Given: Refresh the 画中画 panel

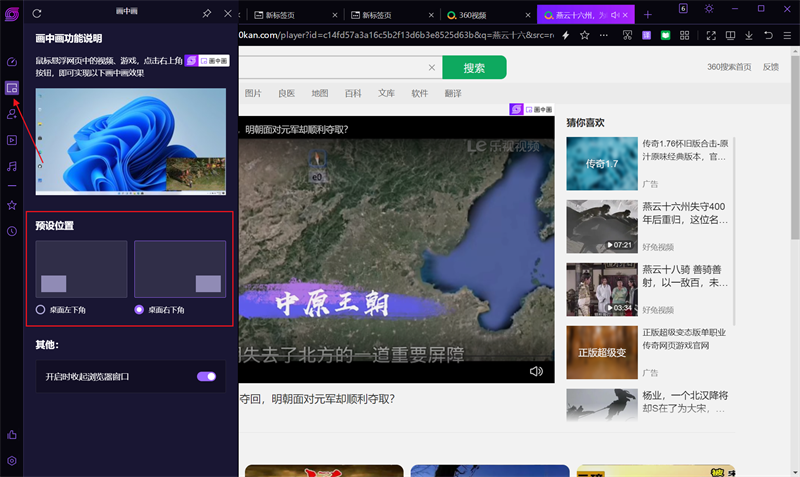Looking at the screenshot, I should [37, 13].
